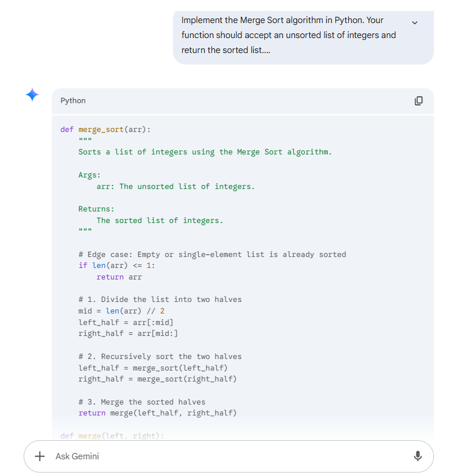This screenshot has width=453, height=476.
Task: Click the 'right_half = arr[mid:]' line
Action: coord(128,333)
